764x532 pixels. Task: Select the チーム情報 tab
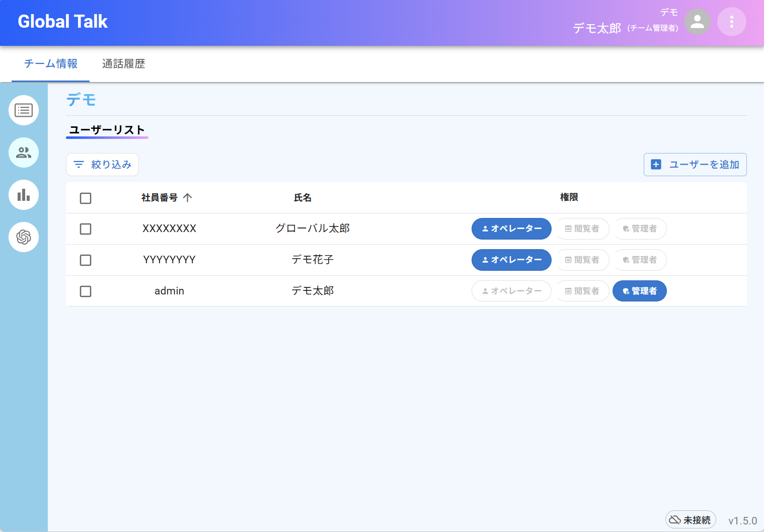51,64
